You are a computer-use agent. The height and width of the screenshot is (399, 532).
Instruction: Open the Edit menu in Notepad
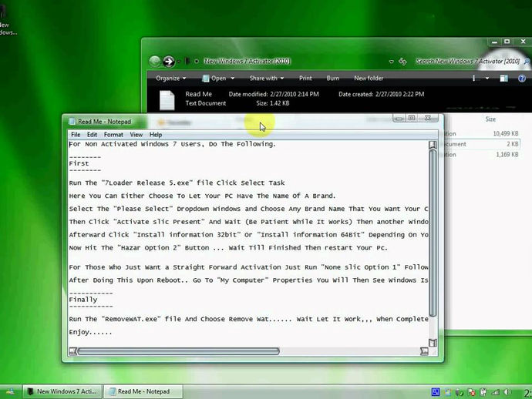pyautogui.click(x=92, y=135)
